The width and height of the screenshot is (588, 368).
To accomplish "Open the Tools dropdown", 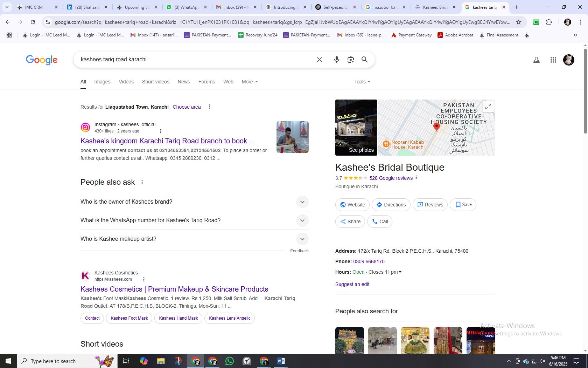I will pyautogui.click(x=362, y=82).
